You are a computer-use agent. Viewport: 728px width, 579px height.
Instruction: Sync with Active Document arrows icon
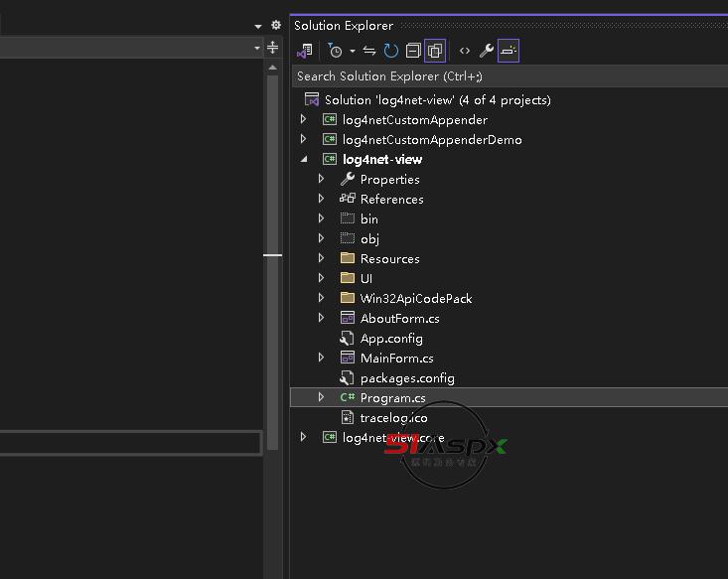369,51
